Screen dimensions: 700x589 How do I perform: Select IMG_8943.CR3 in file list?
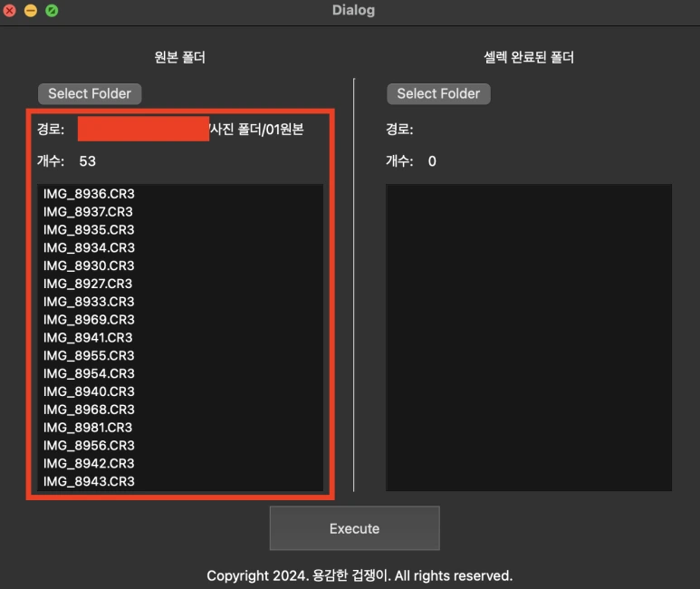(180, 481)
